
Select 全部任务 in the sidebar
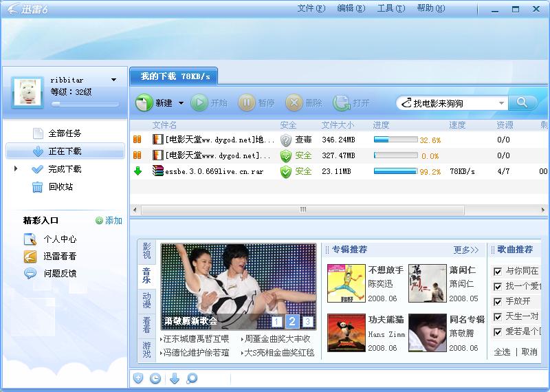pos(65,133)
